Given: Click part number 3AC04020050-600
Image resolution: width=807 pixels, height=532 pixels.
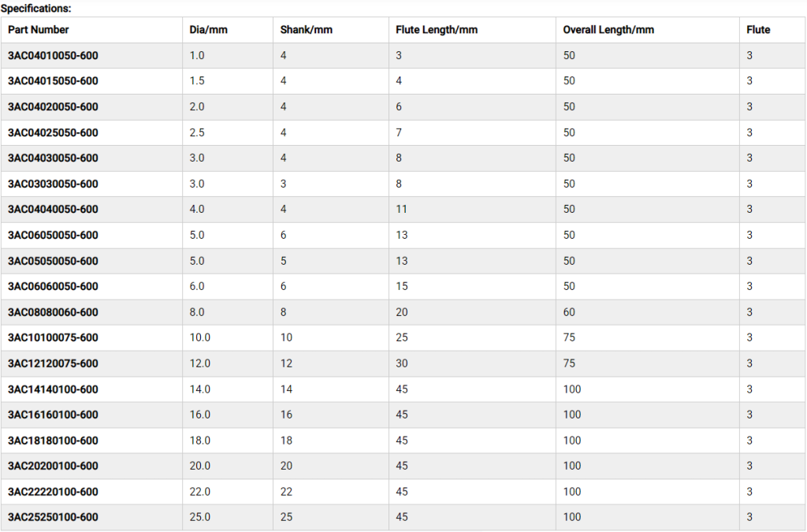Looking at the screenshot, I should [x=53, y=107].
